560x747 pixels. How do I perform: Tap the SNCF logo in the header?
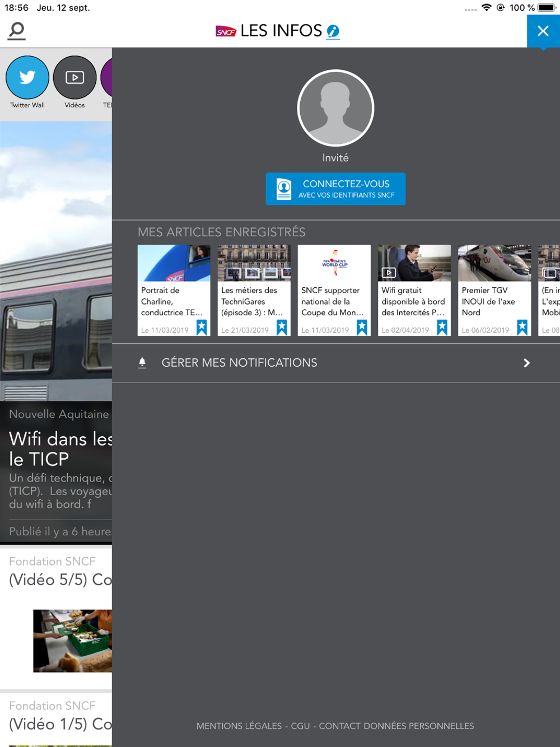click(226, 31)
